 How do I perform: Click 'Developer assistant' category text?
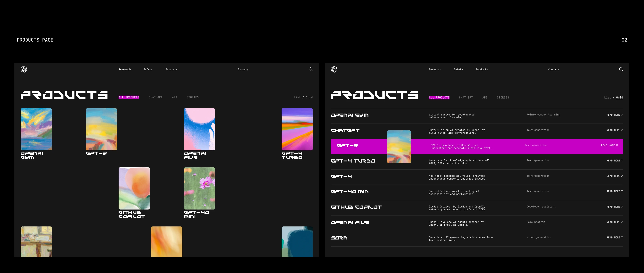click(541, 207)
